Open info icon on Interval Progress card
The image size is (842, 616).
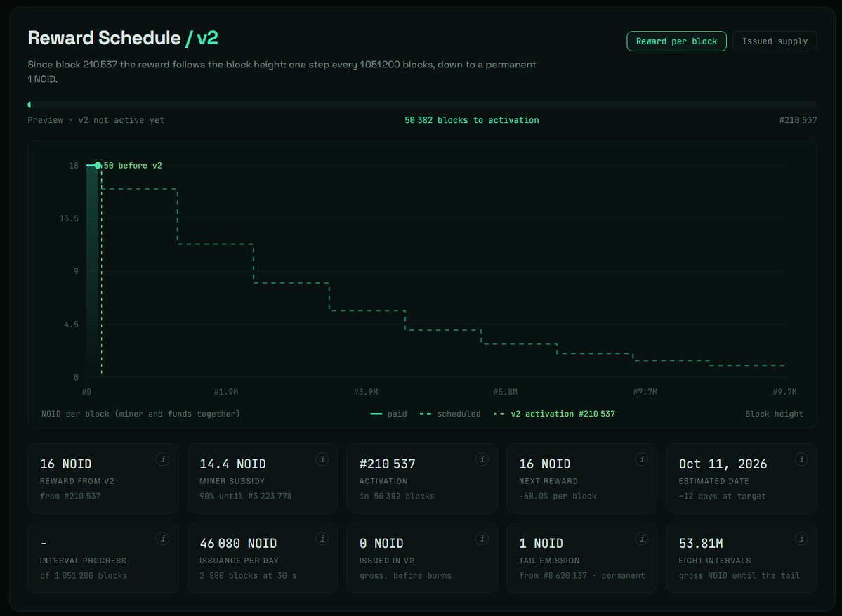(162, 539)
